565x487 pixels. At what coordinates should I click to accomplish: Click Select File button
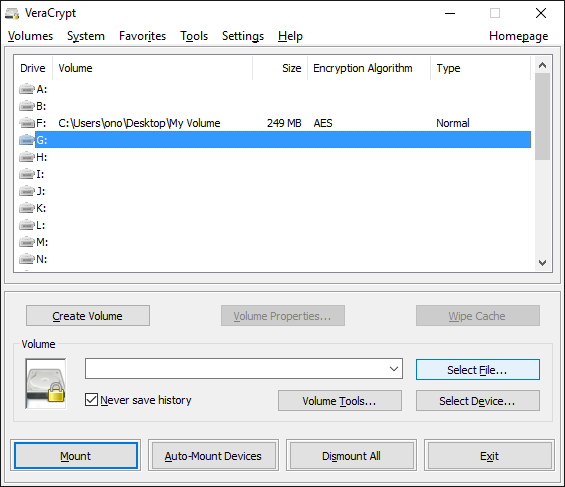tap(478, 370)
